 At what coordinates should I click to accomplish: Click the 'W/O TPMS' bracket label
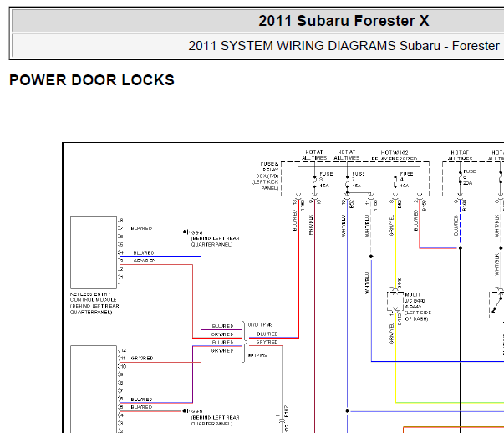click(x=260, y=325)
